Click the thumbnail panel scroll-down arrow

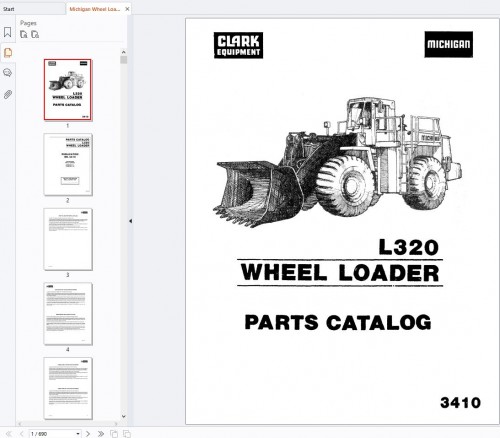pyautogui.click(x=124, y=416)
